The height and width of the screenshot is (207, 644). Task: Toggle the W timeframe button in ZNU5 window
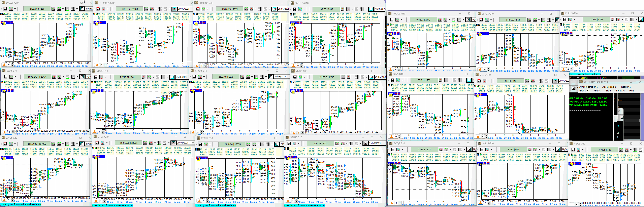tap(8, 158)
